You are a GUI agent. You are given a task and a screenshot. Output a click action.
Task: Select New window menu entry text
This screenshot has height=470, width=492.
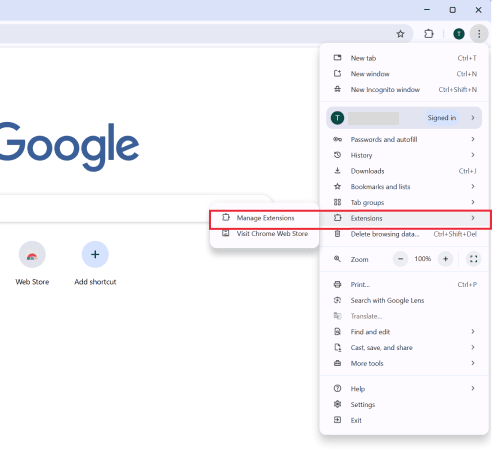[370, 74]
